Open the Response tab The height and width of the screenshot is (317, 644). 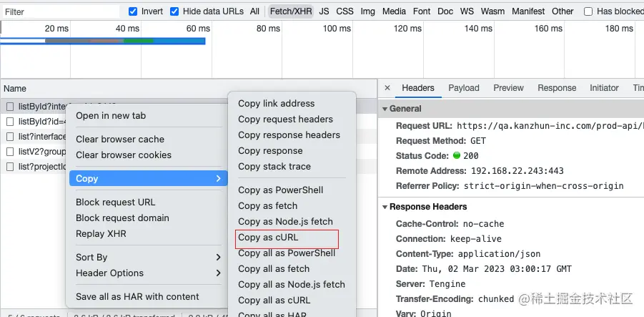[x=557, y=88]
